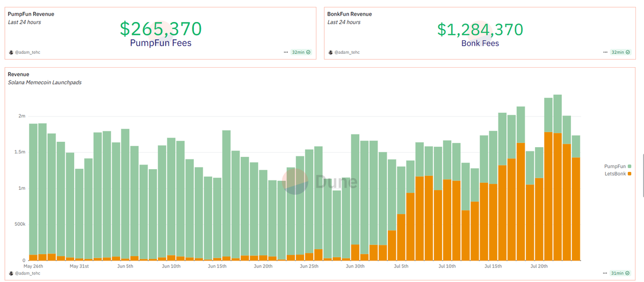This screenshot has height=282, width=644.
Task: Click the BonkFun Revenue panel title
Action: [x=350, y=15]
